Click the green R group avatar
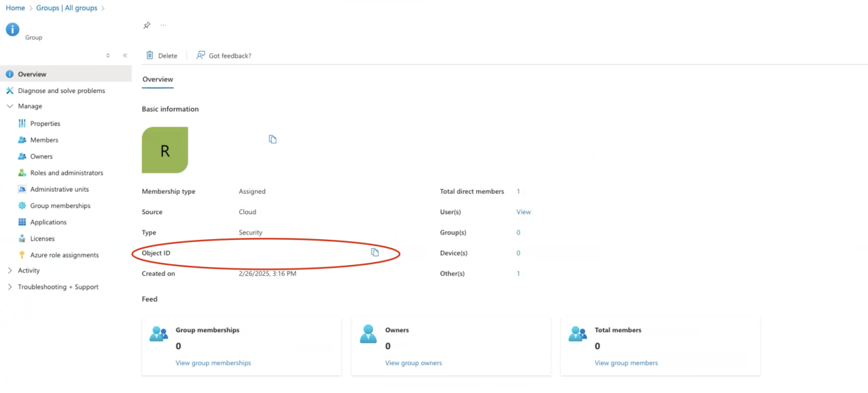The width and height of the screenshot is (868, 393). [165, 150]
